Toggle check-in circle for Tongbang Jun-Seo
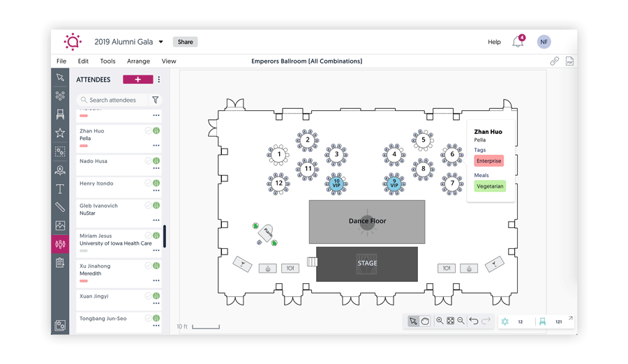This screenshot has width=628, height=364. 148,318
